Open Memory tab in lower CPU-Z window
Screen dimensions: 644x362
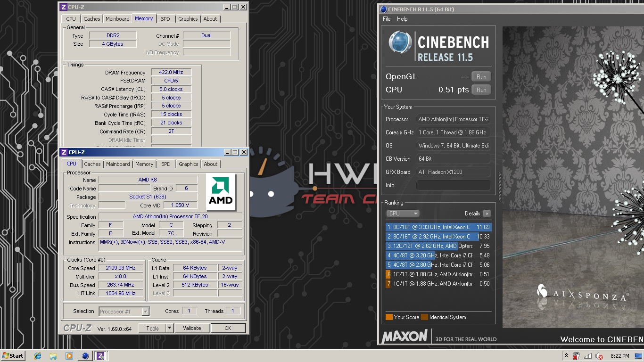[x=144, y=164]
